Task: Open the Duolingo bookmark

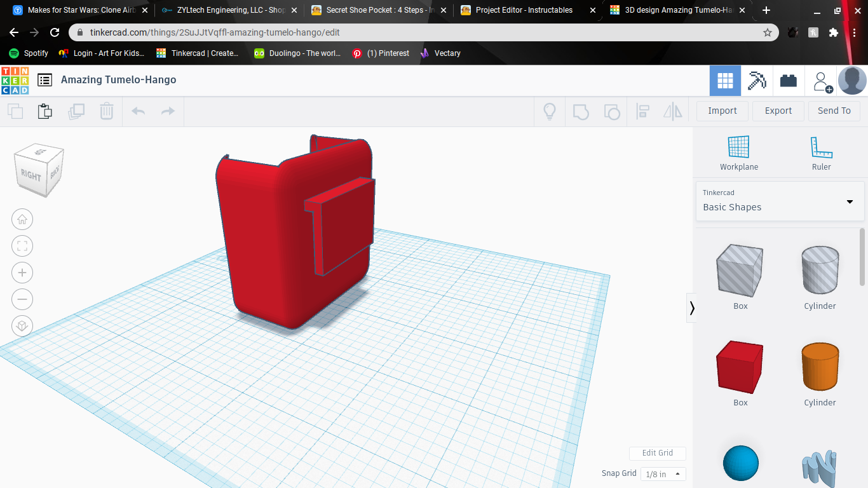Action: pyautogui.click(x=297, y=53)
